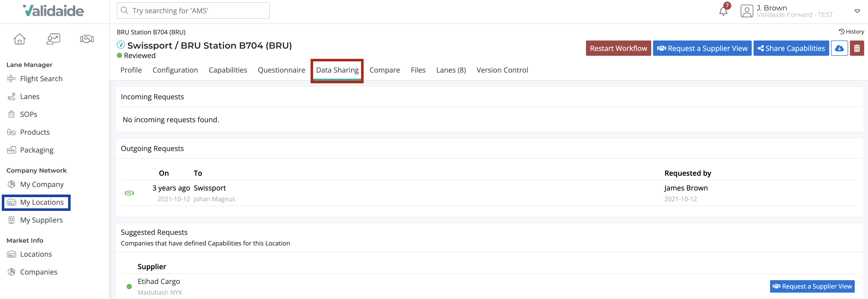Click the search magnifier icon
This screenshot has height=299, width=868.
point(125,10)
